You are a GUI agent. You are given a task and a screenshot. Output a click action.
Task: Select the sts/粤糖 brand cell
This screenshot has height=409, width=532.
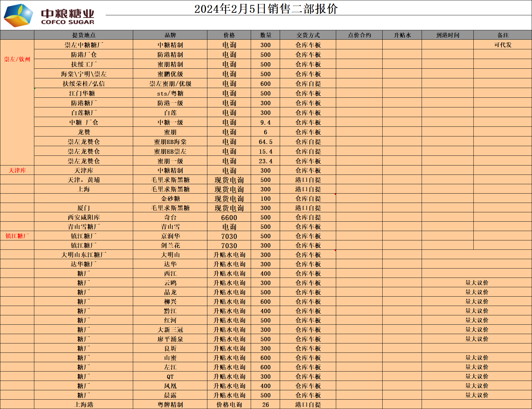click(170, 93)
